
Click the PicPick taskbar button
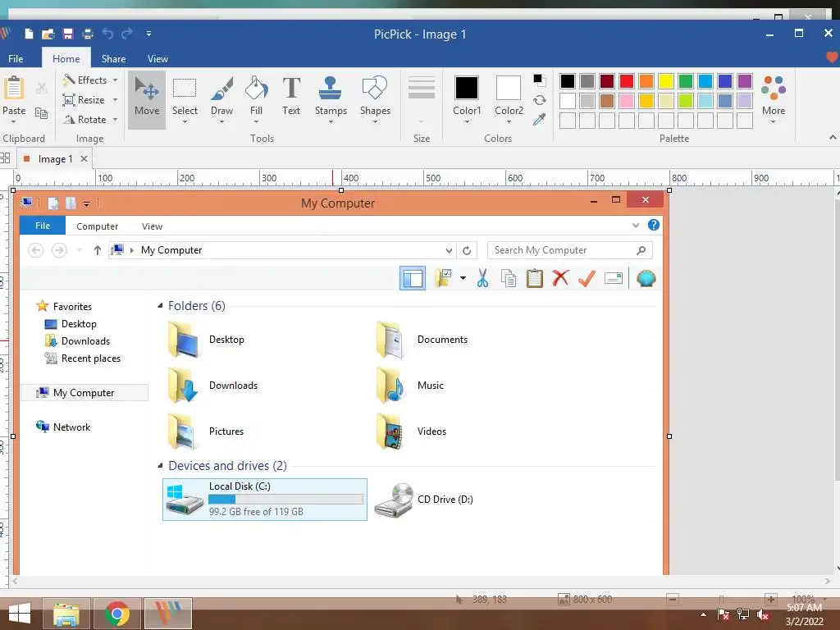coord(168,614)
